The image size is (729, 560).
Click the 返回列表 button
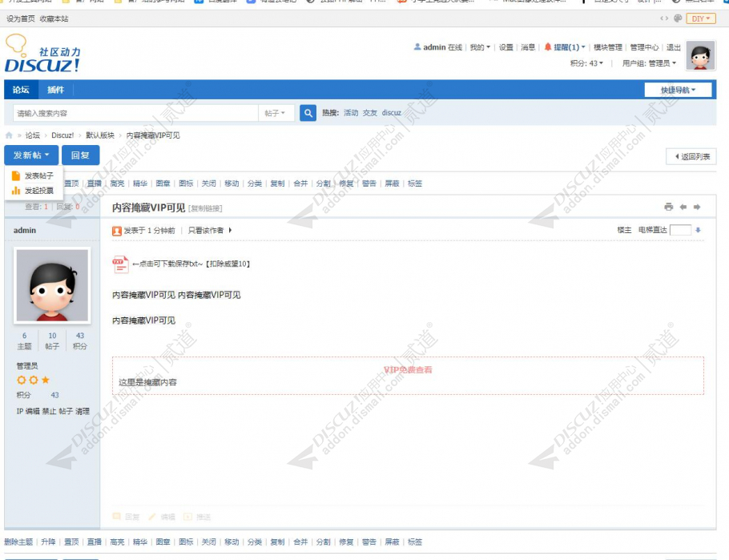pos(691,157)
